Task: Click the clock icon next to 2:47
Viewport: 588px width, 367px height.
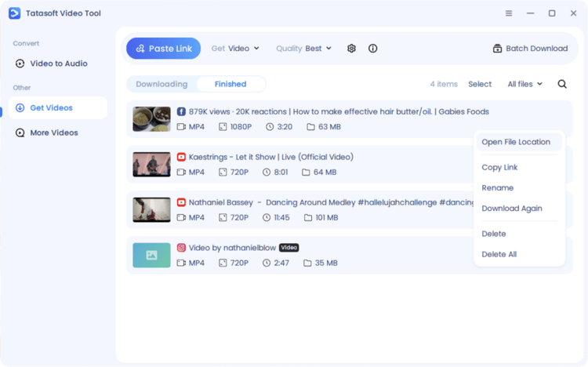Action: [267, 263]
